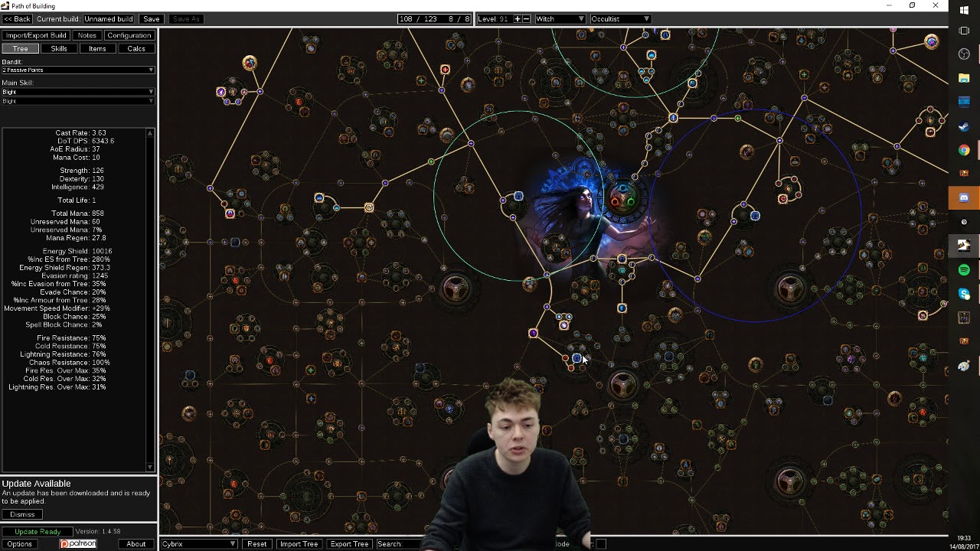980x551 pixels.
Task: Open Steam from the taskbar
Action: click(x=964, y=126)
